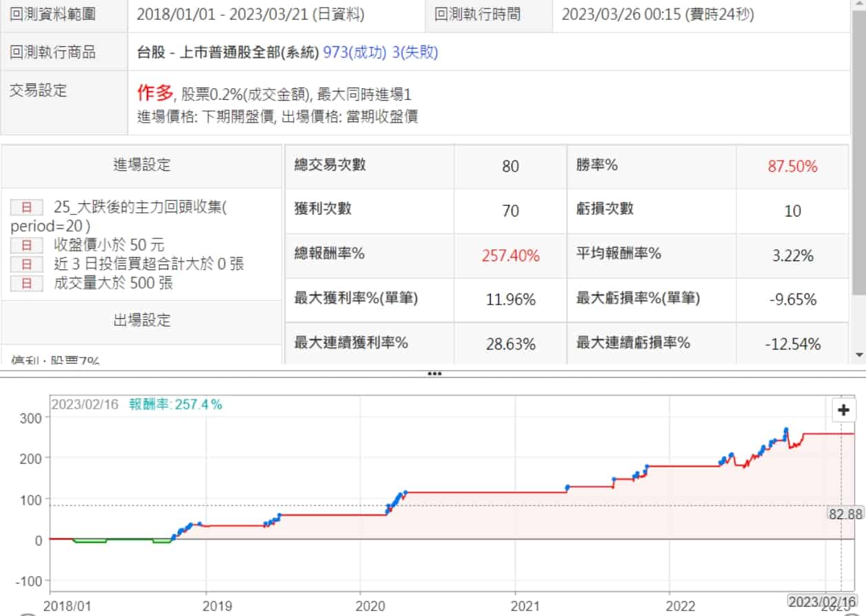Click the chart plus zoom button

(843, 411)
